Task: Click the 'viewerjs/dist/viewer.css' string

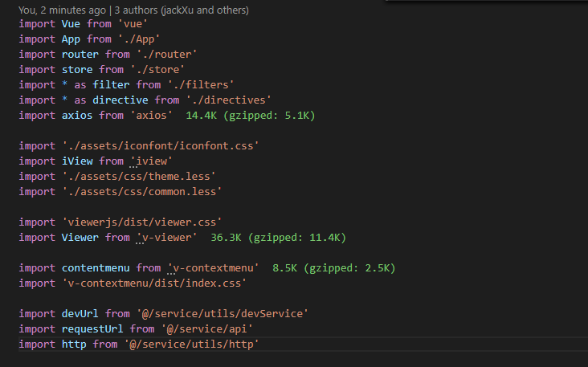Action: pyautogui.click(x=141, y=222)
